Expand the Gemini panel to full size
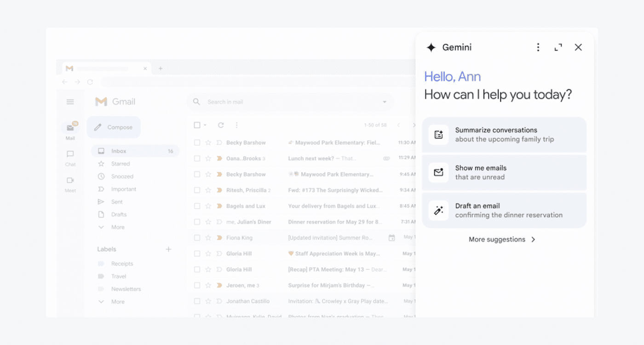Viewport: 644px width, 345px height. pyautogui.click(x=558, y=47)
